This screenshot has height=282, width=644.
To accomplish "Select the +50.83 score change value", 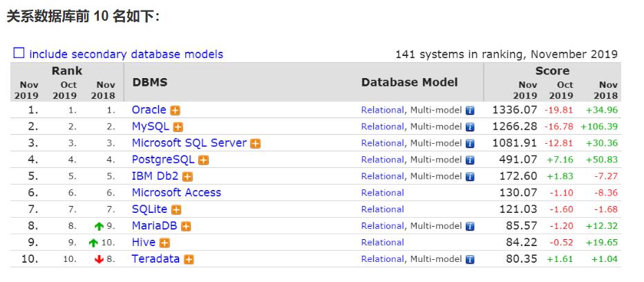I will point(602,160).
